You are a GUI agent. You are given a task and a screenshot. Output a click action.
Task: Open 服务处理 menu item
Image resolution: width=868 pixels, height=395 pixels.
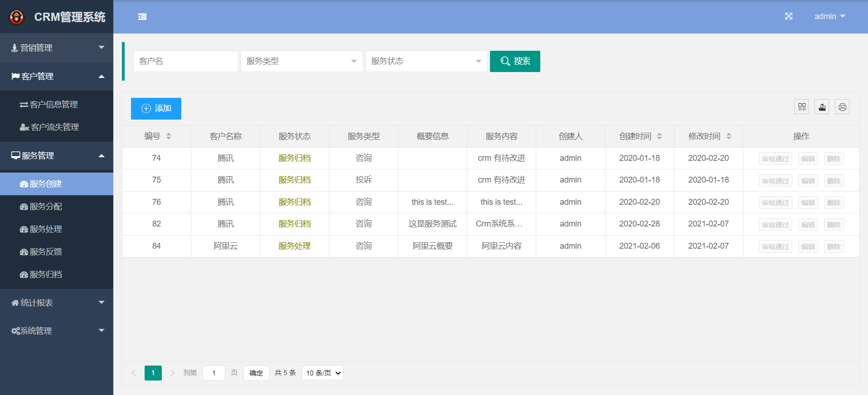pyautogui.click(x=57, y=229)
